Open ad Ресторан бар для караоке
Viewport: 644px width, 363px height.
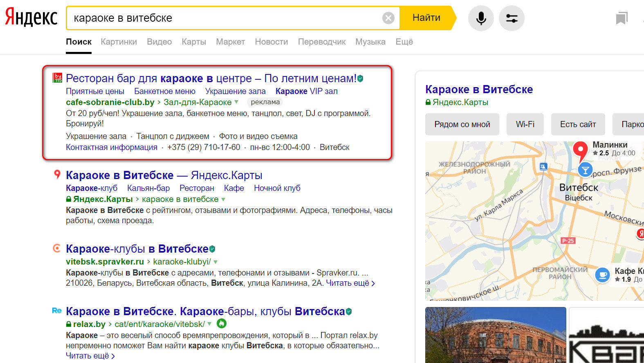211,78
